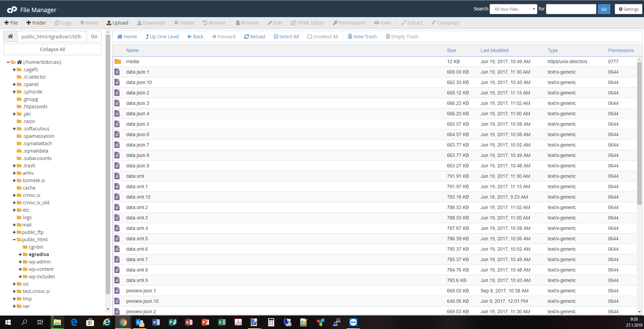Open Chrome from the taskbar

pos(123,322)
